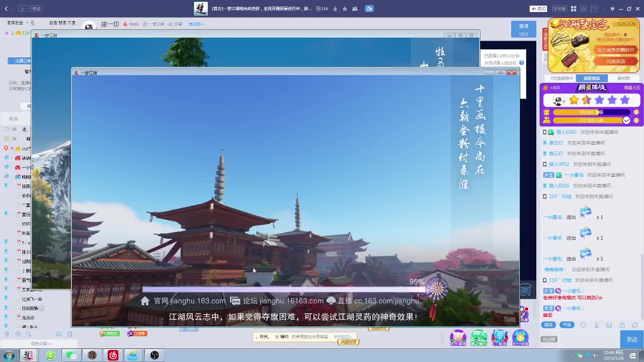Click the 手机看 mobile view button
This screenshot has width=644, height=362.
click(559, 9)
